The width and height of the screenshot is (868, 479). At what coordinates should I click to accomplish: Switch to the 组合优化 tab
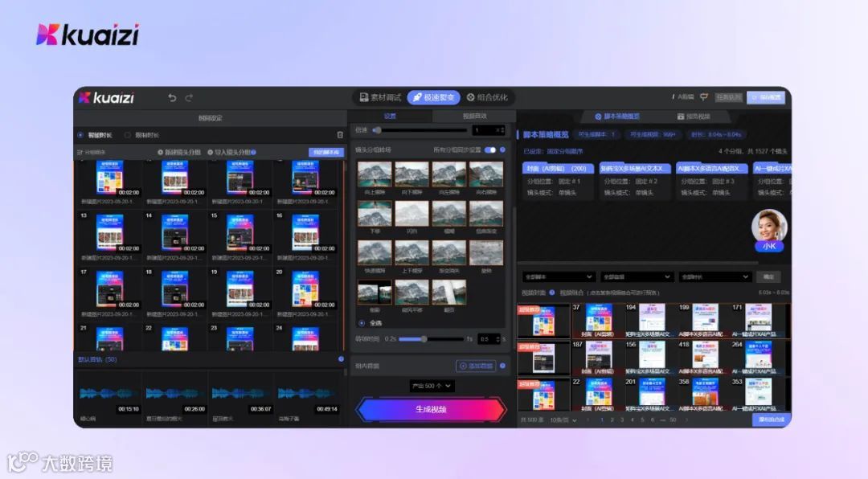(x=487, y=97)
